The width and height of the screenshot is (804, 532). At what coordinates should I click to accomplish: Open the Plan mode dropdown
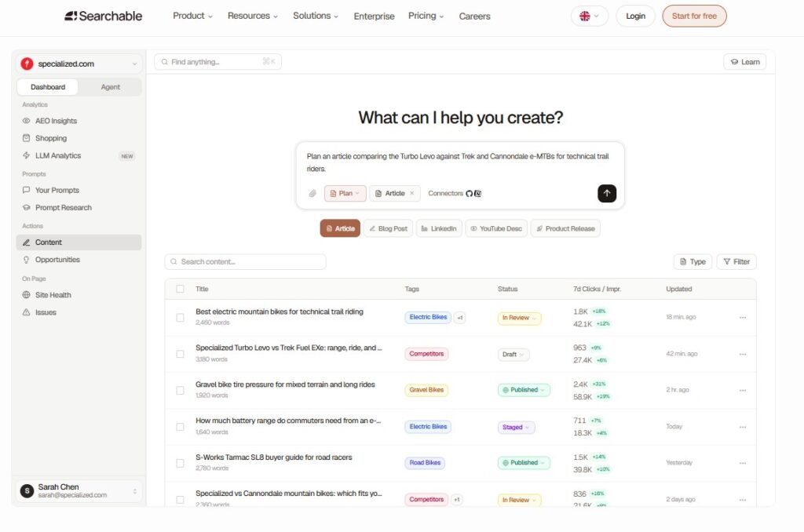pos(345,193)
